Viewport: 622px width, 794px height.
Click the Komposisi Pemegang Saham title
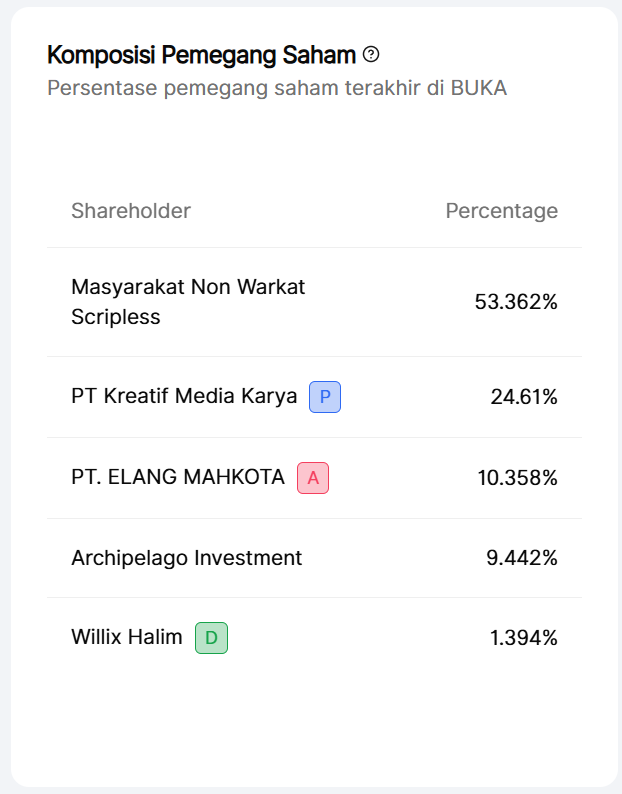tap(201, 54)
